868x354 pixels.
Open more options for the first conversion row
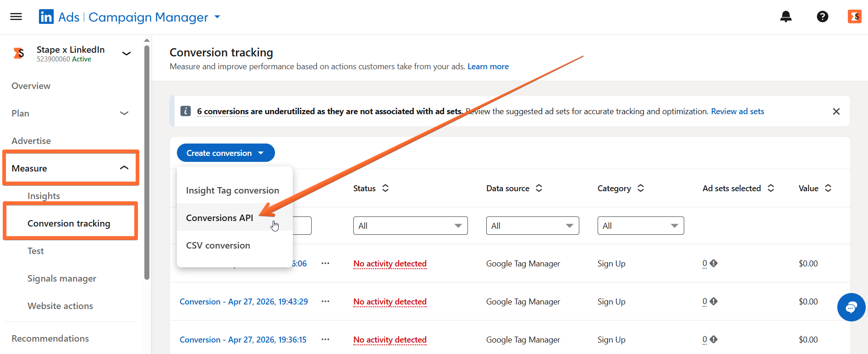pyautogui.click(x=325, y=263)
